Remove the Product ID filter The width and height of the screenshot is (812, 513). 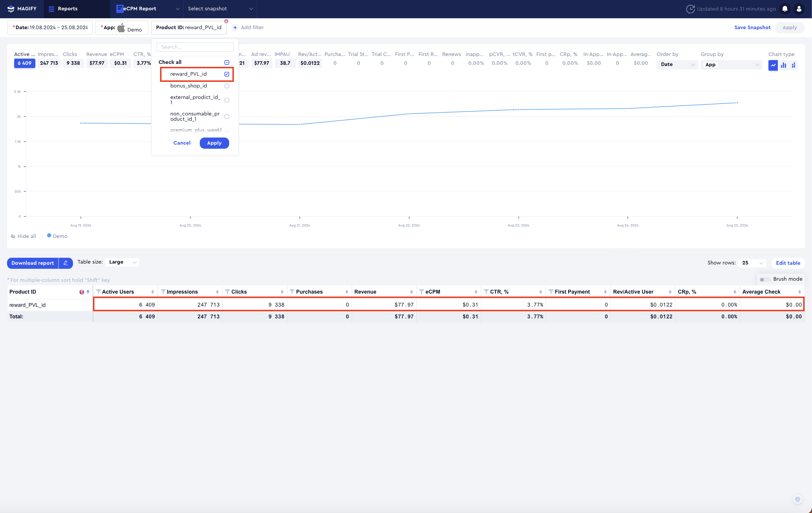226,21
